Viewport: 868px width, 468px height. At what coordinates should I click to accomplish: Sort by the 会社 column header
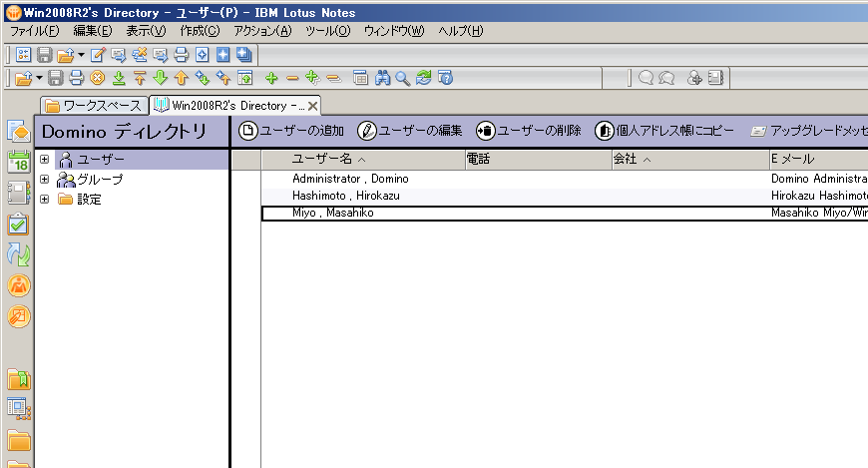click(x=690, y=160)
